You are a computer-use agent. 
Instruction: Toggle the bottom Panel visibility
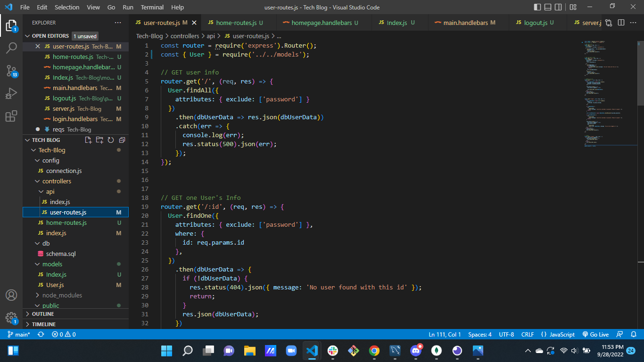548,7
